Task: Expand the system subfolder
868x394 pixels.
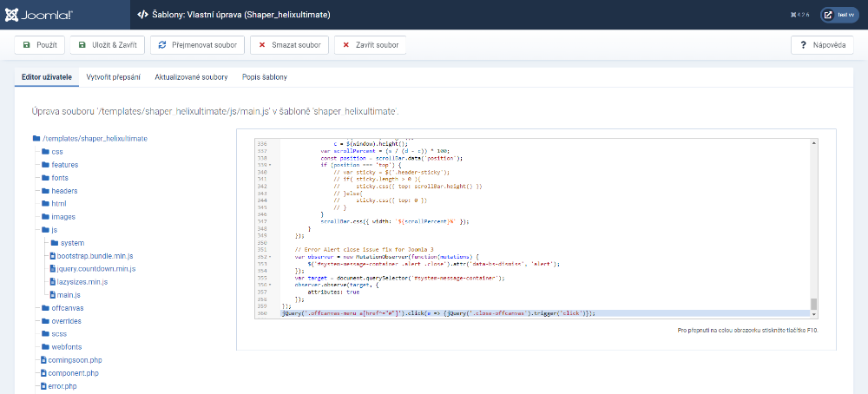Action: (72, 243)
